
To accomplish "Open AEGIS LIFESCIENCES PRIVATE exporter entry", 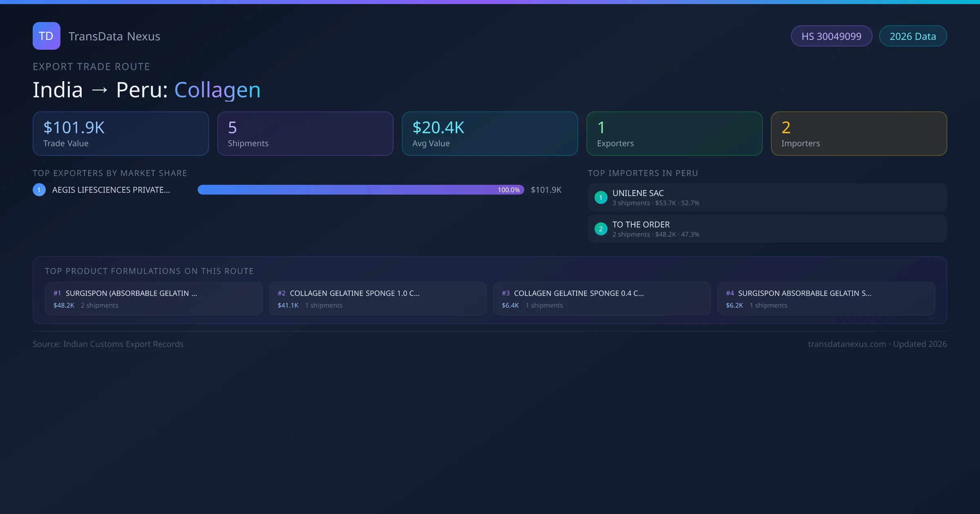I will coord(111,190).
